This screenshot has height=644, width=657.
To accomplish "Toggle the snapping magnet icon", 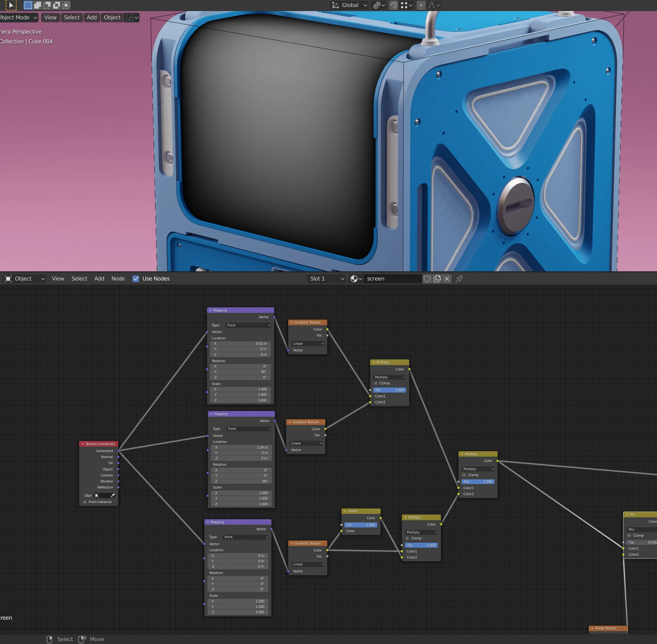I will point(393,5).
